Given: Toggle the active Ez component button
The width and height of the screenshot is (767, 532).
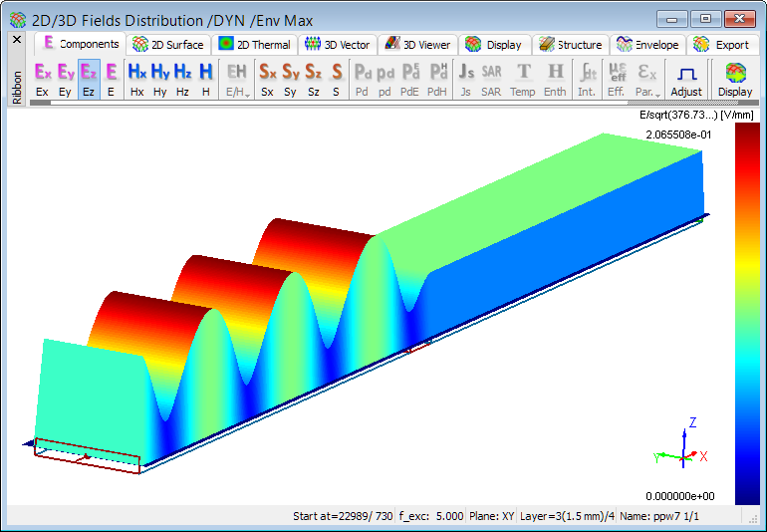Looking at the screenshot, I should [89, 78].
